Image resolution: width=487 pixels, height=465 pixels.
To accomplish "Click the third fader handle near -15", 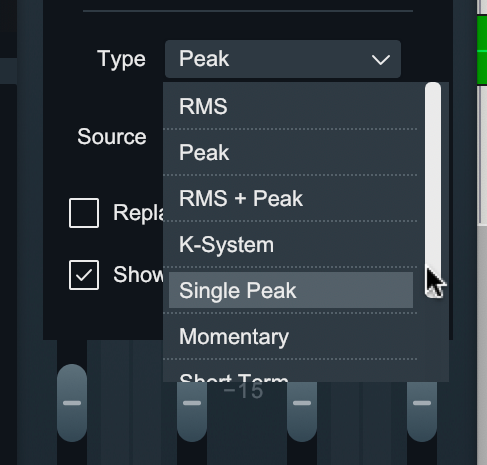I will tap(302, 411).
